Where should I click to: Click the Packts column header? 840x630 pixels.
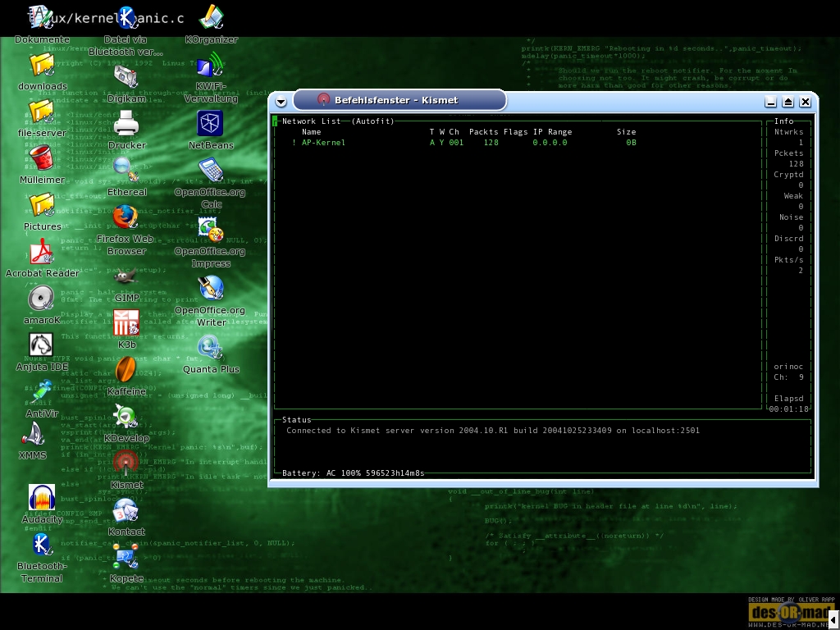[484, 132]
